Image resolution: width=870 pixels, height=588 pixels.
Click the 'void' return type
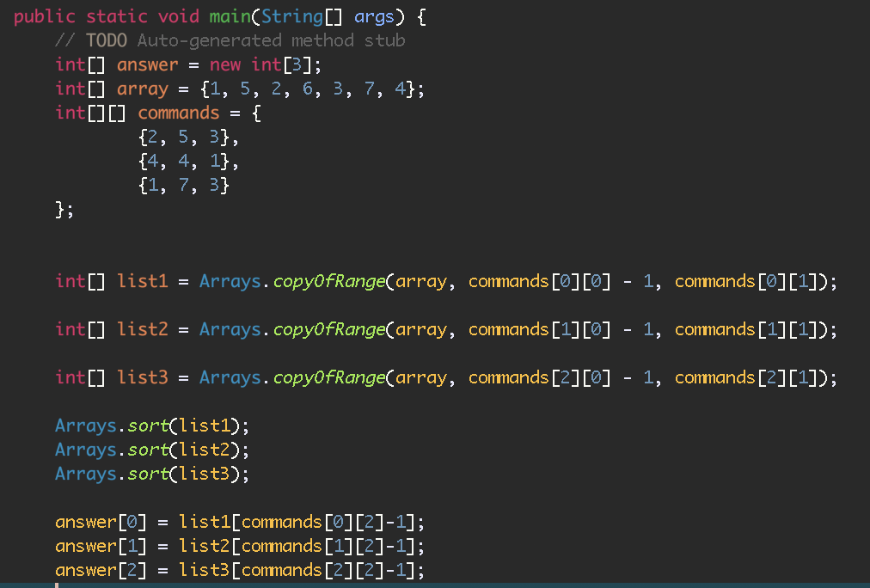(x=179, y=16)
